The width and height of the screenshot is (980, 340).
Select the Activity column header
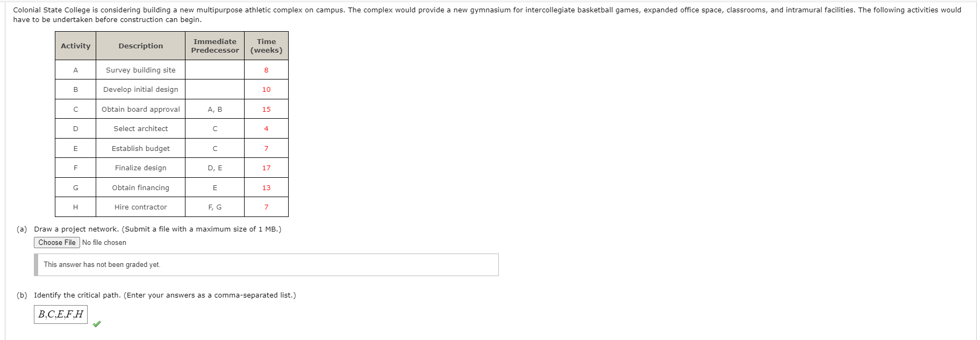76,46
